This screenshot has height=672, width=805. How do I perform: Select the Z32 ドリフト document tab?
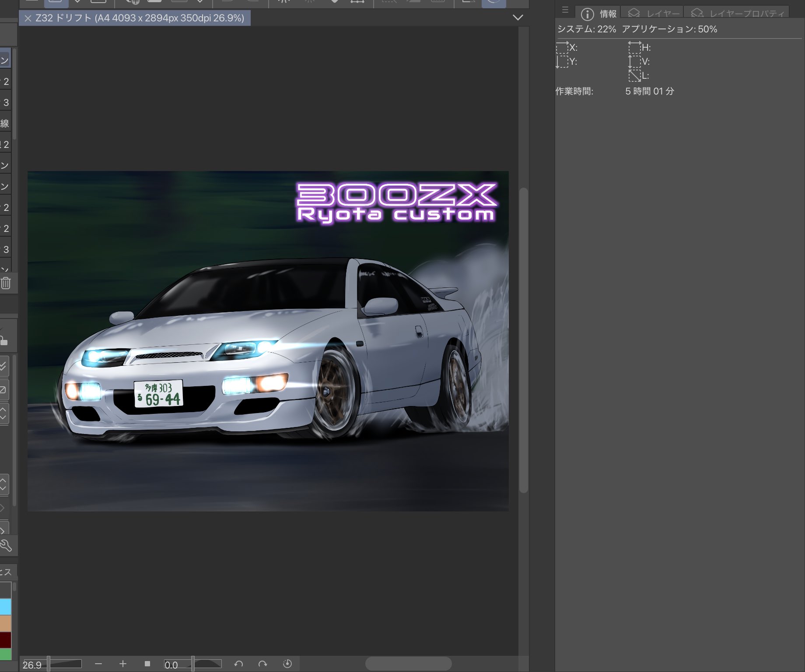point(135,18)
